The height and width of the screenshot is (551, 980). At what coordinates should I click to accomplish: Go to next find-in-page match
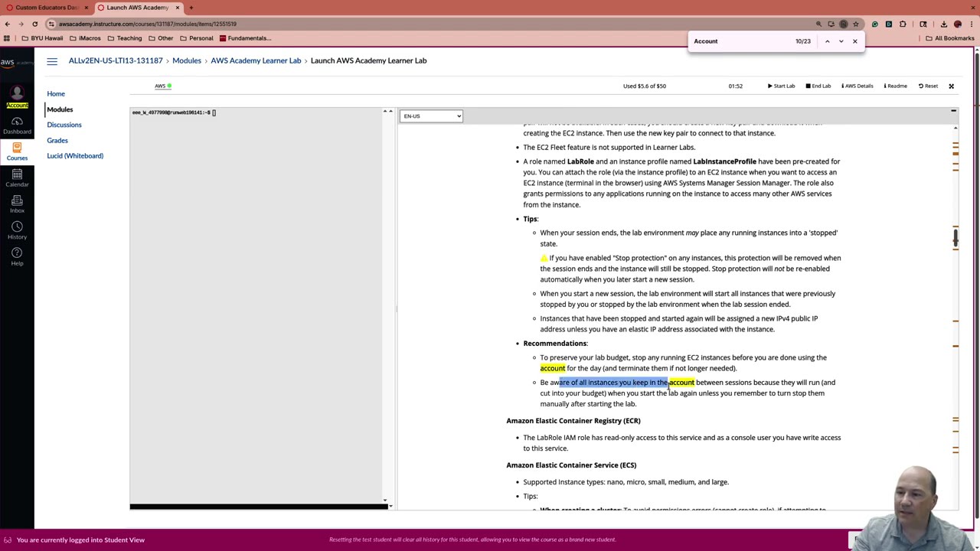[x=841, y=41]
